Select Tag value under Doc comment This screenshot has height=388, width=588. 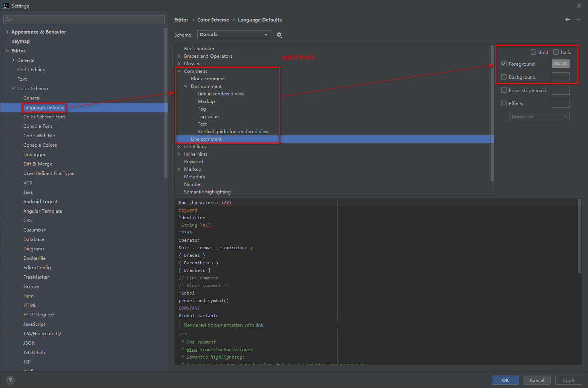click(x=208, y=117)
